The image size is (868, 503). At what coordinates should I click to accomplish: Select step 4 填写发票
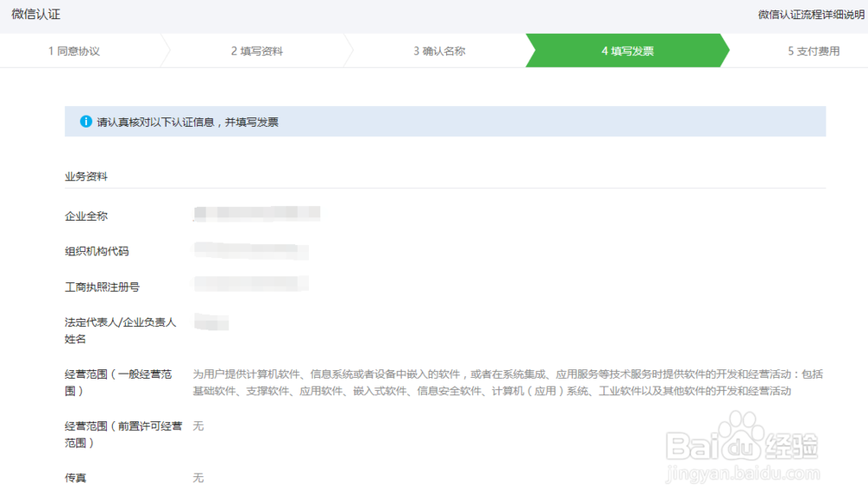point(628,51)
